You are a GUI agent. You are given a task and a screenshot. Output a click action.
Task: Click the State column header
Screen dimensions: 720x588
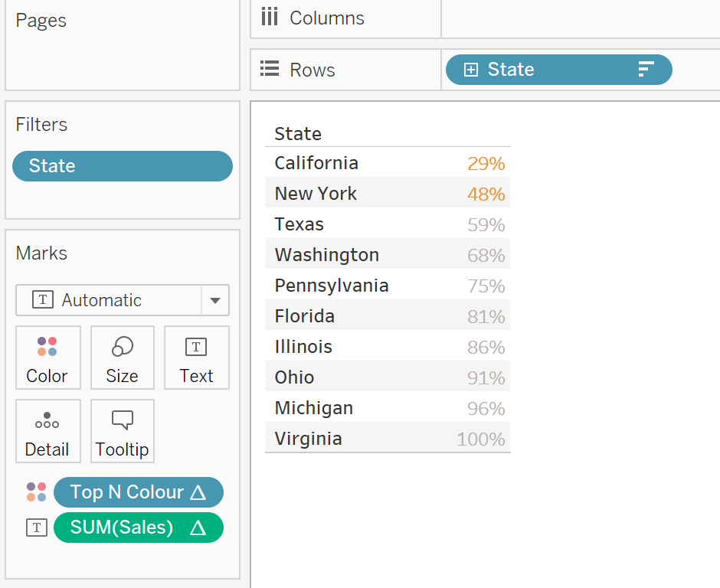tap(298, 134)
